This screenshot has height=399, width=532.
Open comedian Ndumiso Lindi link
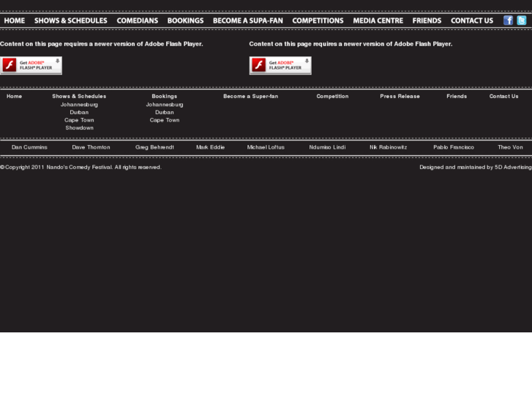327,147
